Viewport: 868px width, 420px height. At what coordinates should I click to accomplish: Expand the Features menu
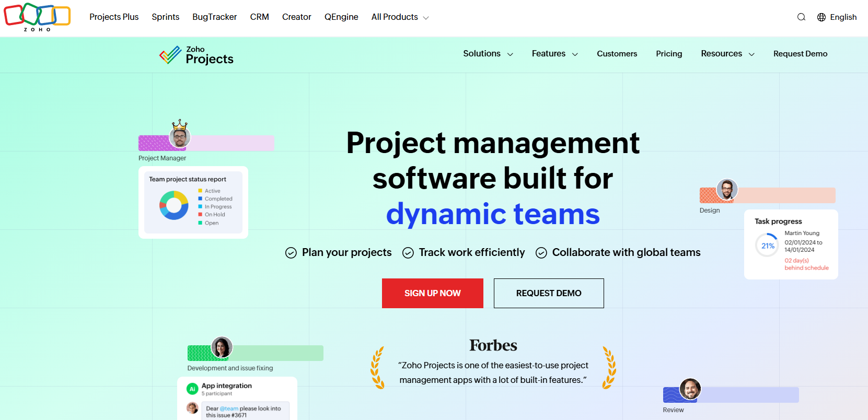click(555, 54)
